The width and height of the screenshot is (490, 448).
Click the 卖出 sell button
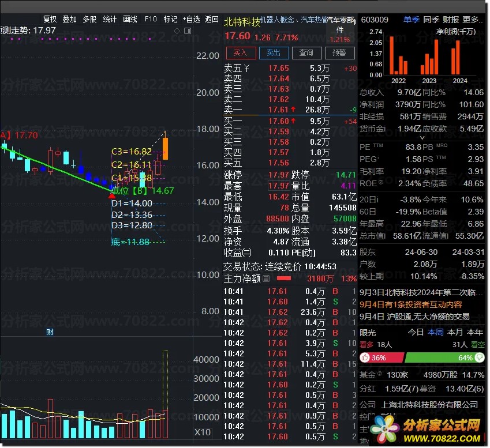tap(274, 53)
